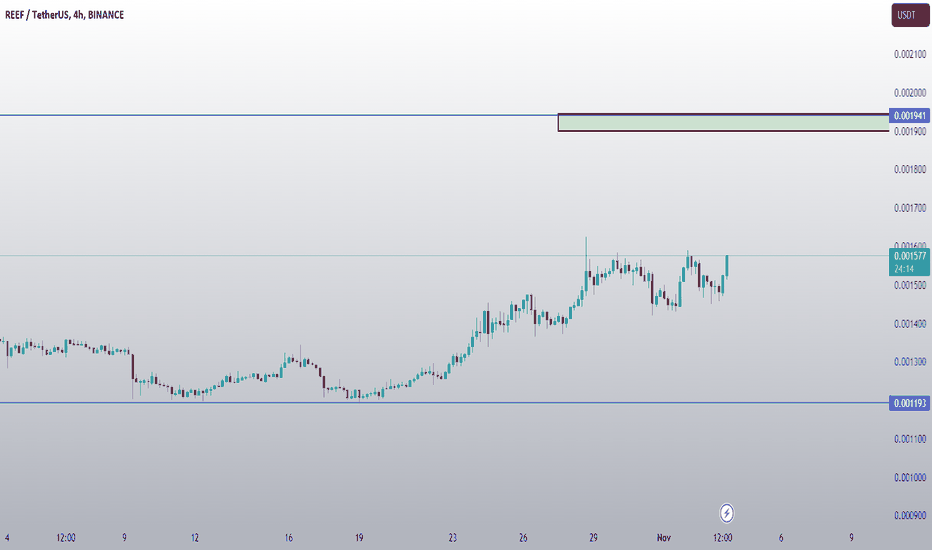Click the 0.002100 price axis label
932x550 pixels.
tap(910, 54)
